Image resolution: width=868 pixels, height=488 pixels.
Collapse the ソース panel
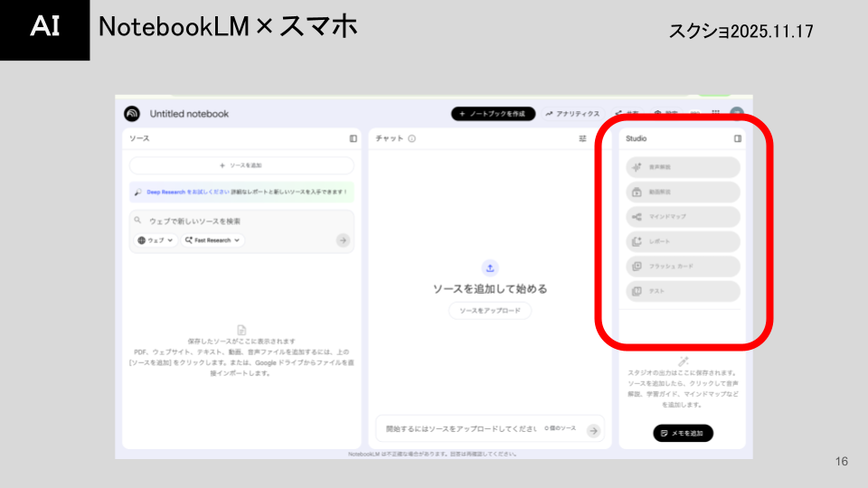354,139
